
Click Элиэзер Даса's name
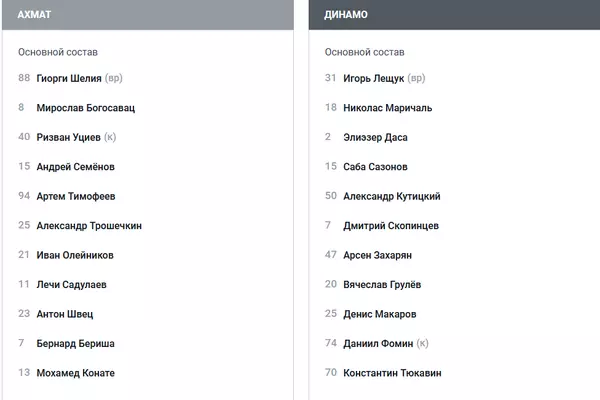coord(375,137)
